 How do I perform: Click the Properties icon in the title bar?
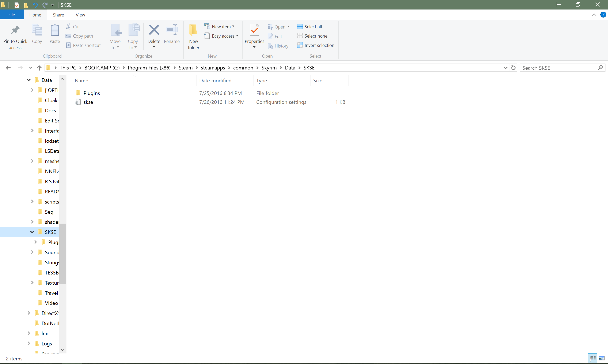point(17,5)
